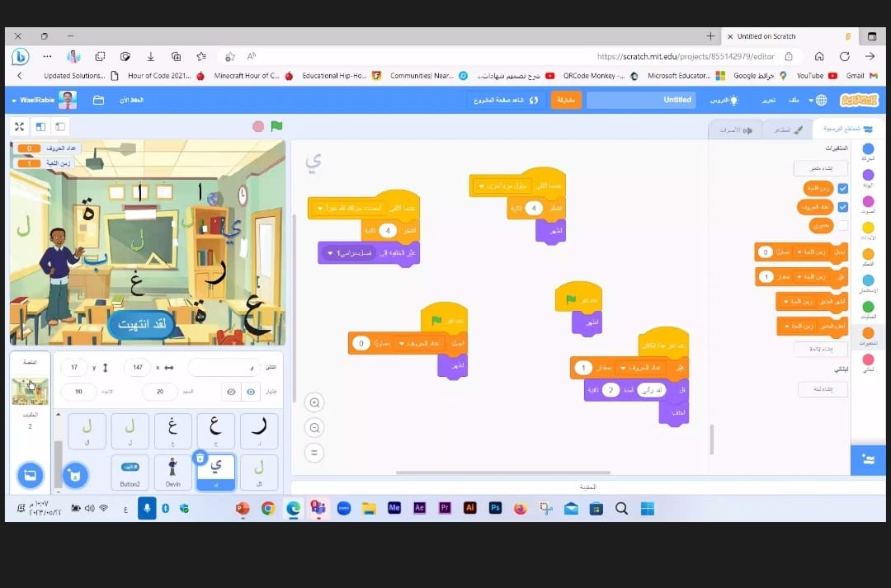Click the Add Extension button

coord(868,459)
